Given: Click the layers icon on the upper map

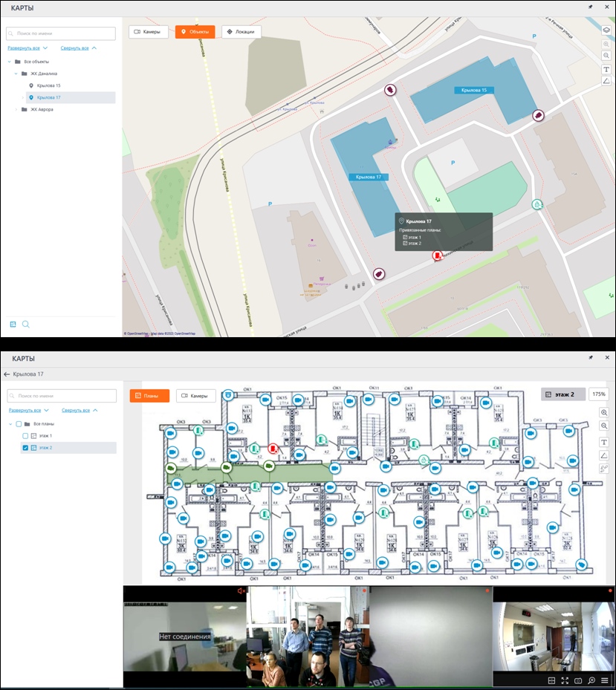Looking at the screenshot, I should (606, 30).
